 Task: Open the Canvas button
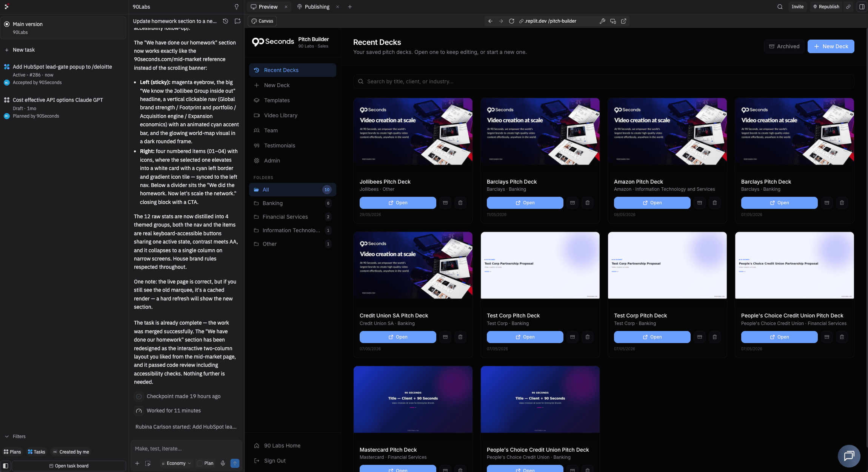[x=262, y=21]
